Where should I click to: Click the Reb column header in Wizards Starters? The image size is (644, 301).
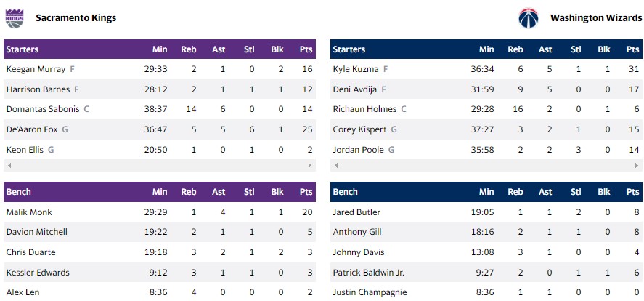pos(515,49)
